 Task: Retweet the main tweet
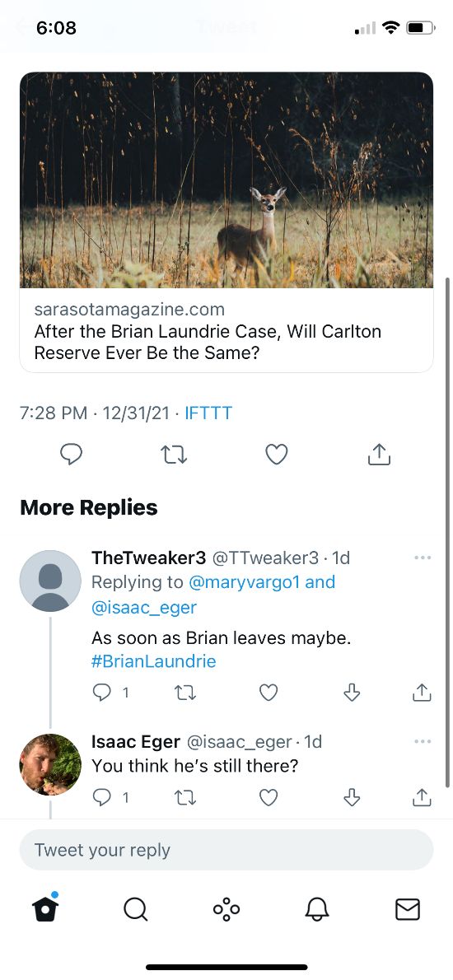coord(174,455)
